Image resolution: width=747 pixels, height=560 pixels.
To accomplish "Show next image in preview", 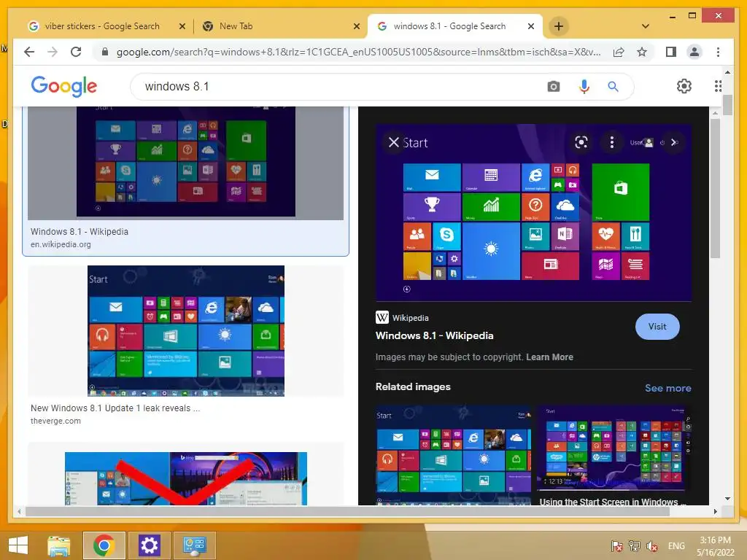I will pos(673,142).
